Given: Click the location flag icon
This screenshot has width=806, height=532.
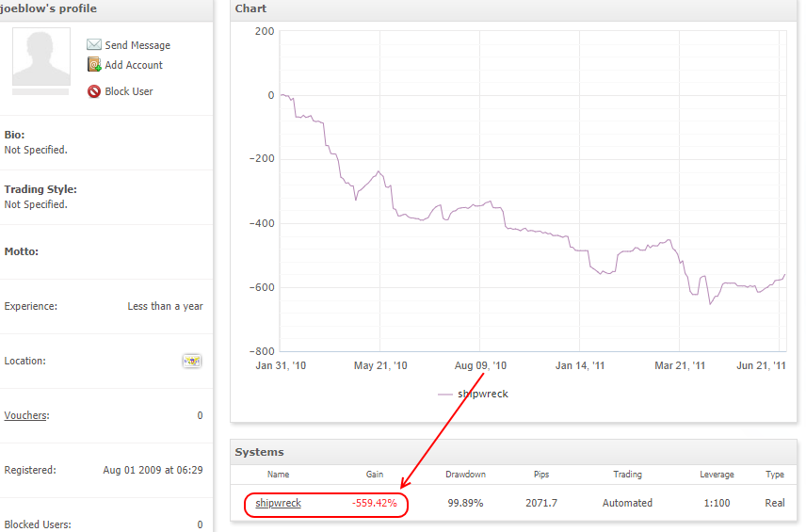Looking at the screenshot, I should click(192, 361).
